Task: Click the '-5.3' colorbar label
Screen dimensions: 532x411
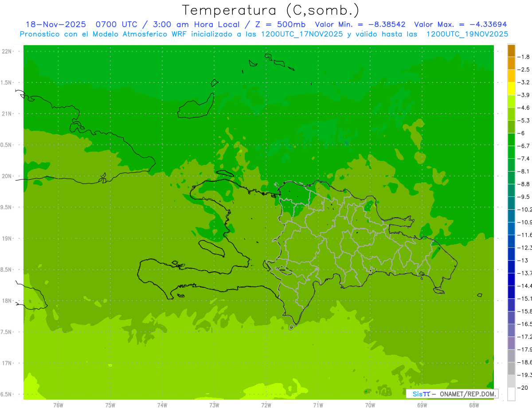Action: point(524,120)
